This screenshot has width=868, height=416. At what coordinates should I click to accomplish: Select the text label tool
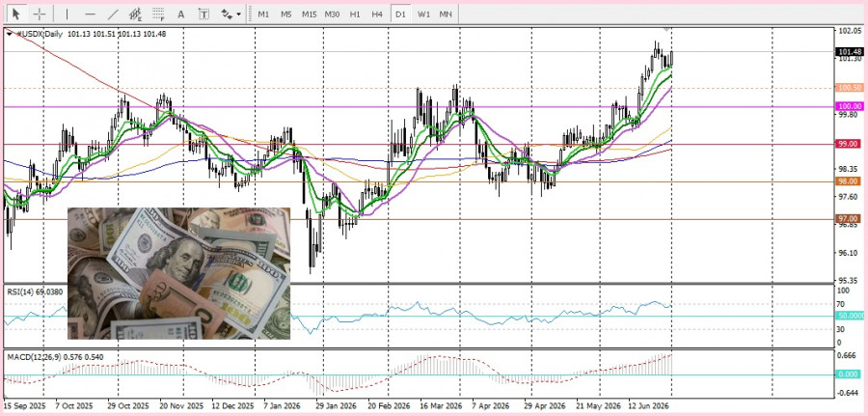[204, 14]
